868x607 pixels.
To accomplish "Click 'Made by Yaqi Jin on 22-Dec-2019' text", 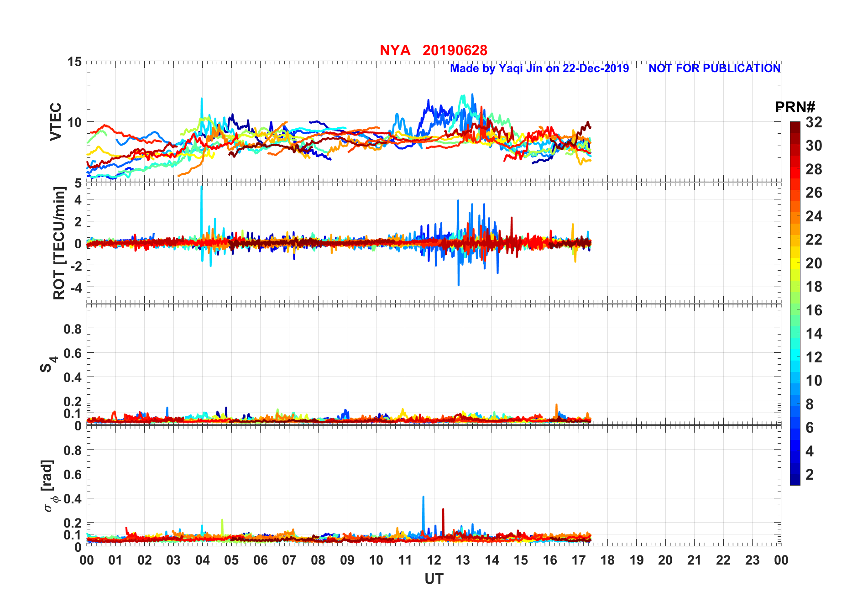I will [x=539, y=68].
